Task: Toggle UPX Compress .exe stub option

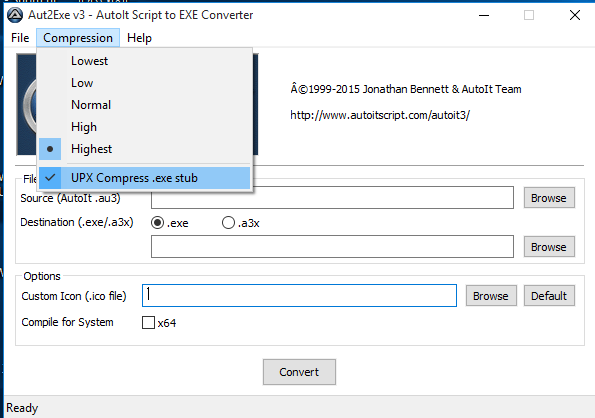Action: click(145, 178)
